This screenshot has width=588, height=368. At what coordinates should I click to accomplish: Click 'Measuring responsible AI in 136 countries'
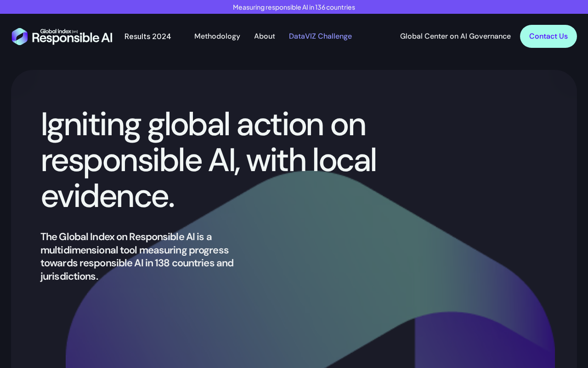tap(294, 7)
